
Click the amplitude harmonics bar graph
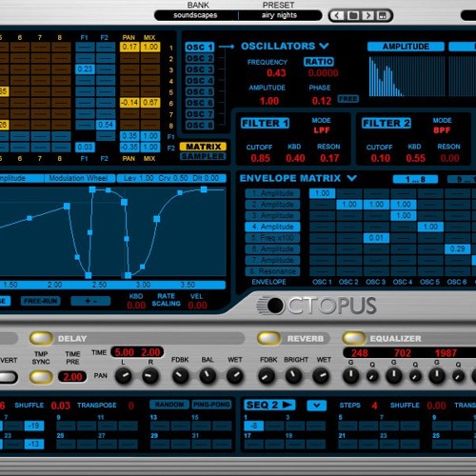coord(407,75)
